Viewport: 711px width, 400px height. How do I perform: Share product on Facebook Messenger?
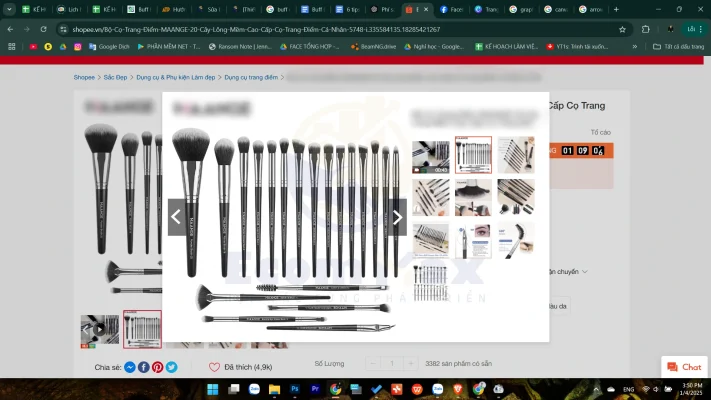pos(130,367)
